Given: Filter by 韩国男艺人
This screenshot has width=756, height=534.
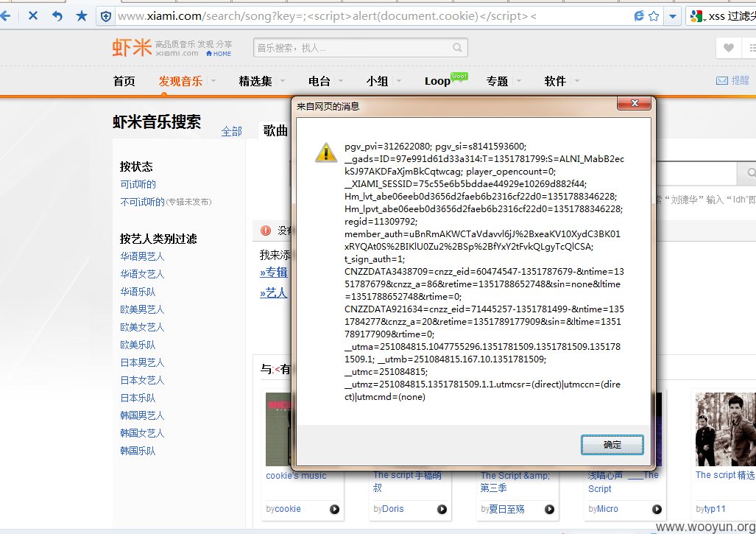Looking at the screenshot, I should point(142,415).
